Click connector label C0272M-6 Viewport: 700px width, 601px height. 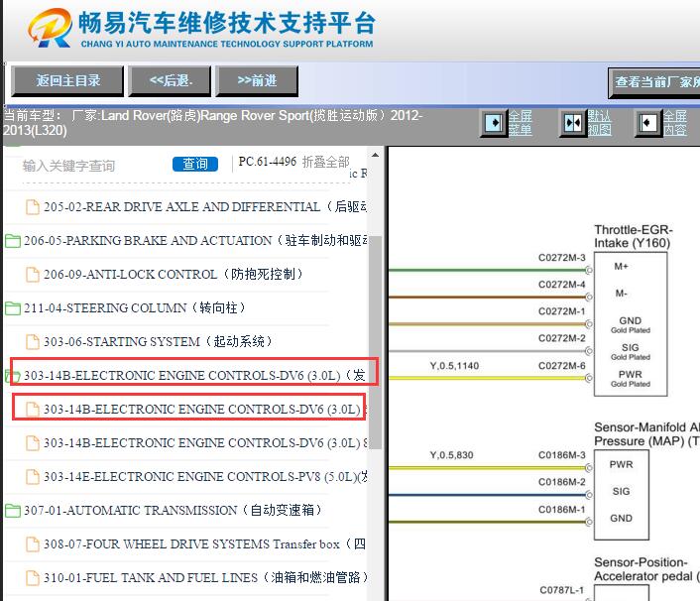561,366
